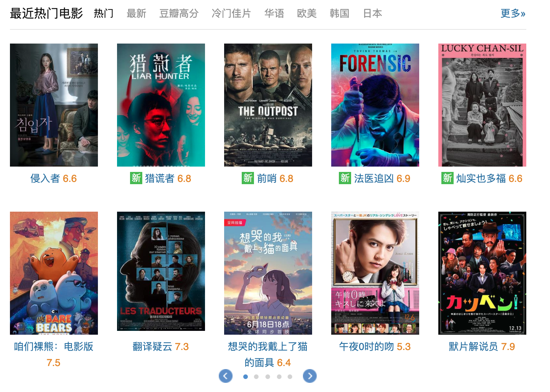Open the Forensic movie poster
Image resolution: width=550 pixels, height=392 pixels.
(375, 105)
